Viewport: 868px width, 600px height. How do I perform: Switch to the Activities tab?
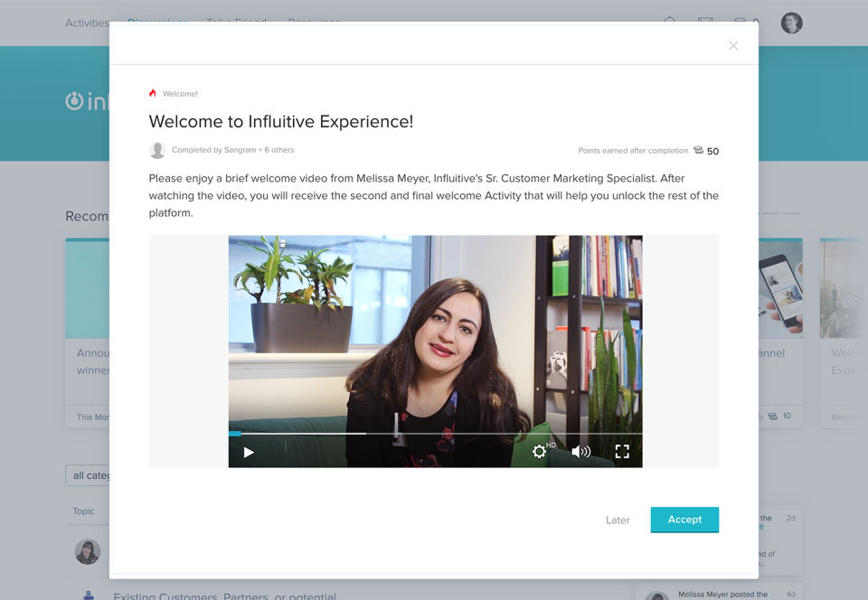tap(87, 23)
